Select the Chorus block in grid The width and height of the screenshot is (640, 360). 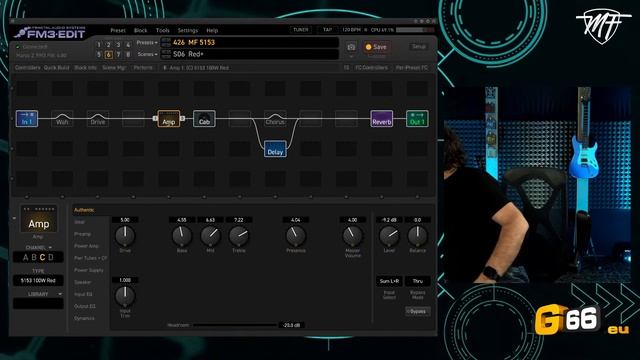point(275,118)
